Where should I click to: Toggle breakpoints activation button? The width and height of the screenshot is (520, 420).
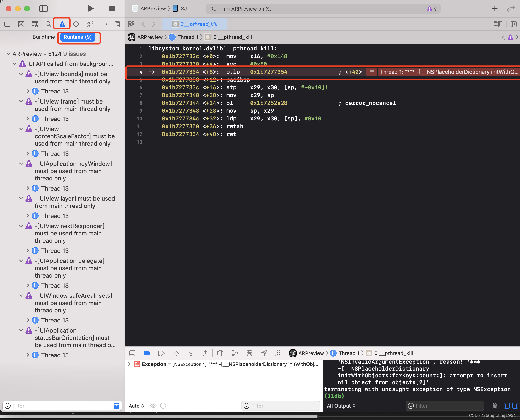(x=147, y=353)
